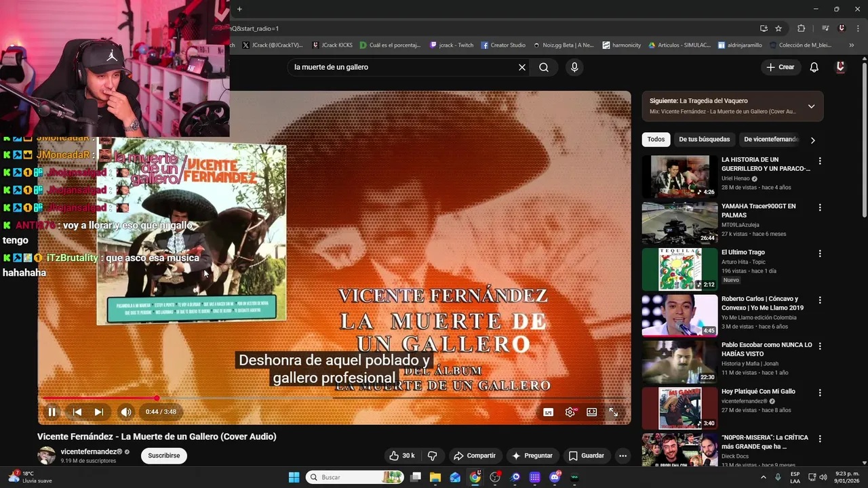
Task: Bookmark this page with the star icon
Action: (x=778, y=28)
